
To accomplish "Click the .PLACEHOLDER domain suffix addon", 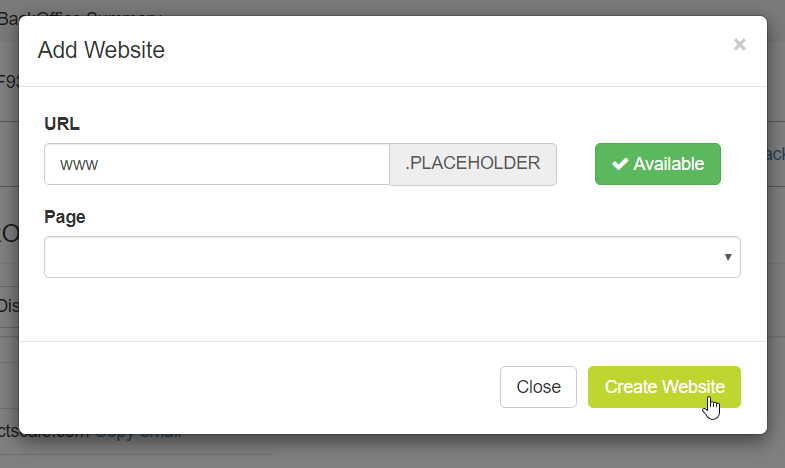I will click(x=473, y=164).
